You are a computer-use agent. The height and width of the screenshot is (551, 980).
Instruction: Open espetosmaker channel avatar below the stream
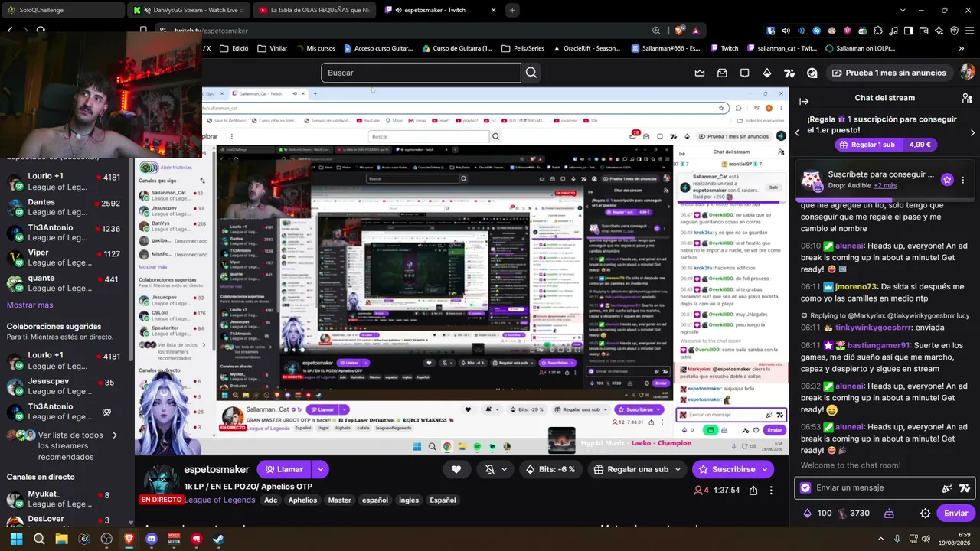pos(162,481)
